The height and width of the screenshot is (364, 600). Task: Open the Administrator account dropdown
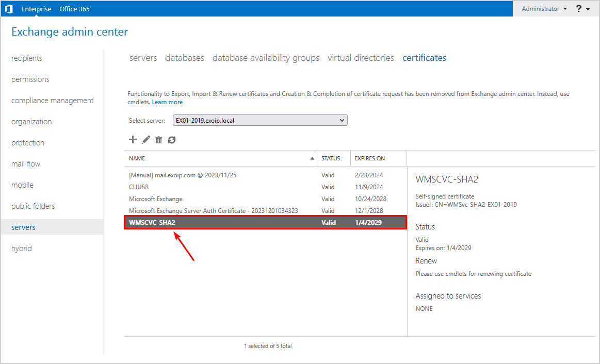click(x=544, y=9)
